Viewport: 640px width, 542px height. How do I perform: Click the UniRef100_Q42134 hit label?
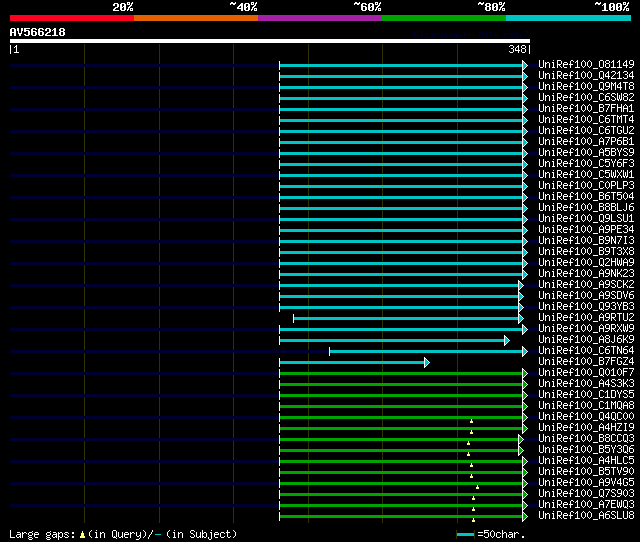[x=586, y=76]
